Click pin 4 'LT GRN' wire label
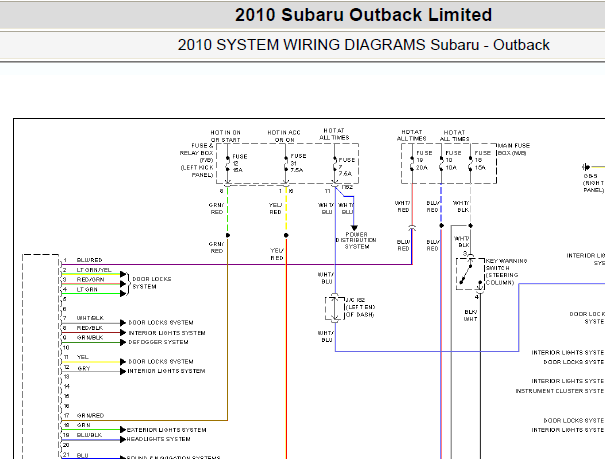Viewport: 605px width, 459px height. point(87,289)
